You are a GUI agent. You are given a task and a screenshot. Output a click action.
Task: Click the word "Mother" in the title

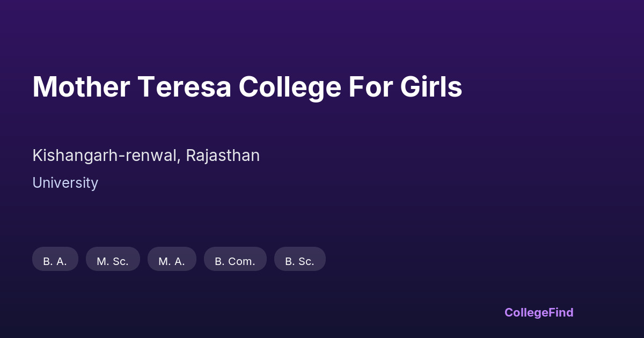tap(80, 87)
